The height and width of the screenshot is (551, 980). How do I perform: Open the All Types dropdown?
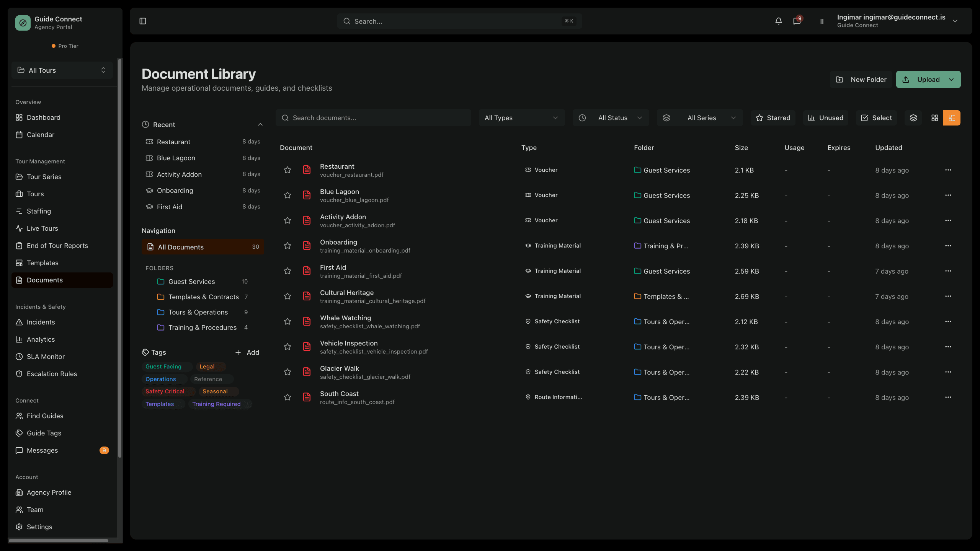coord(521,117)
